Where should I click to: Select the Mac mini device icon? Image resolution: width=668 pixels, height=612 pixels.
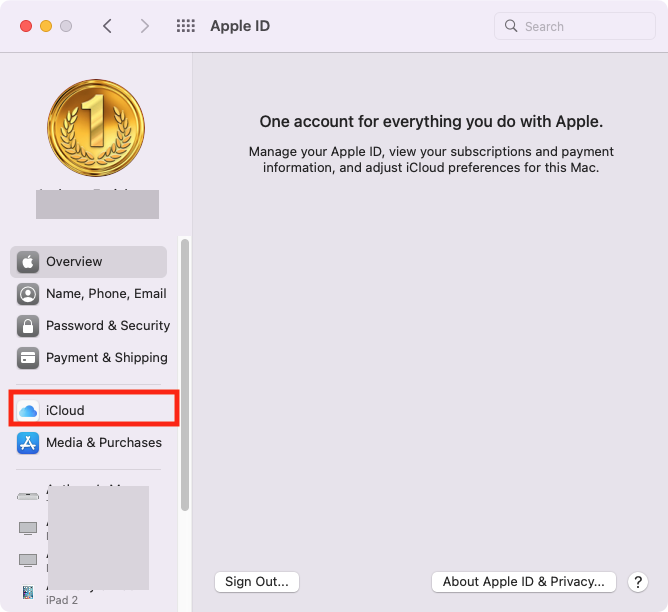[28, 496]
